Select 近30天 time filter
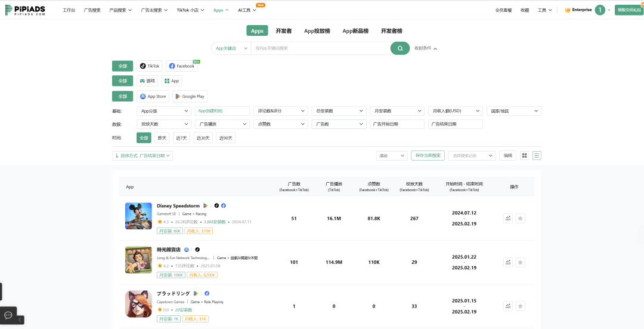The width and height of the screenshot is (644, 329). [203, 138]
